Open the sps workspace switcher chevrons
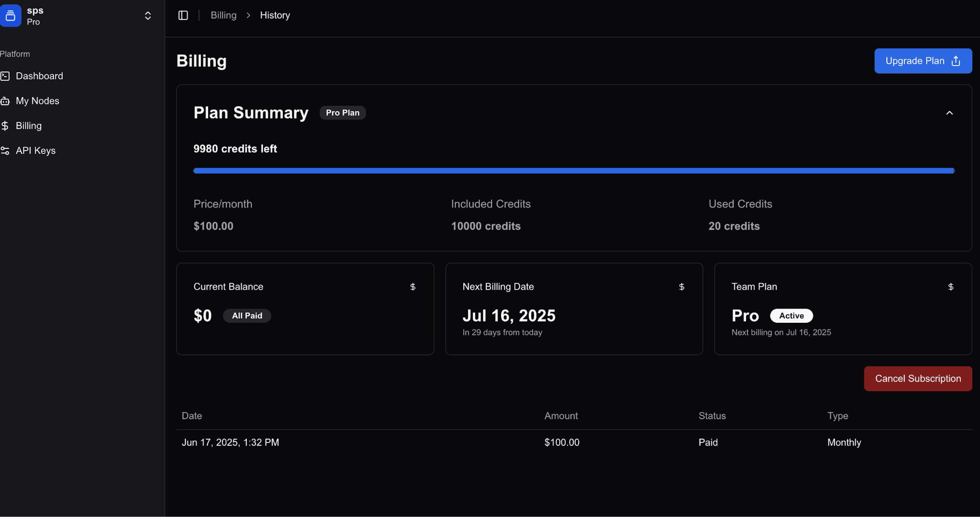Screen dimensions: 980x517 pos(148,16)
